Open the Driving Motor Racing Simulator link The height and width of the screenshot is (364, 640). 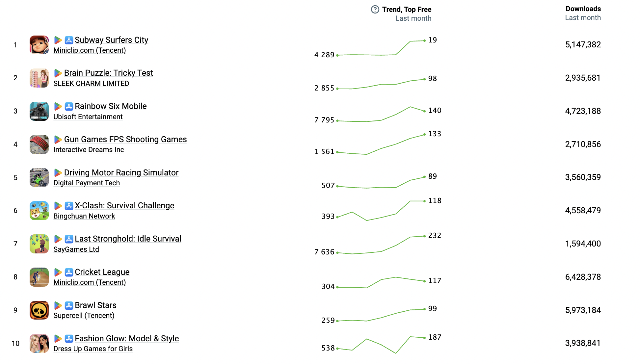coord(121,173)
